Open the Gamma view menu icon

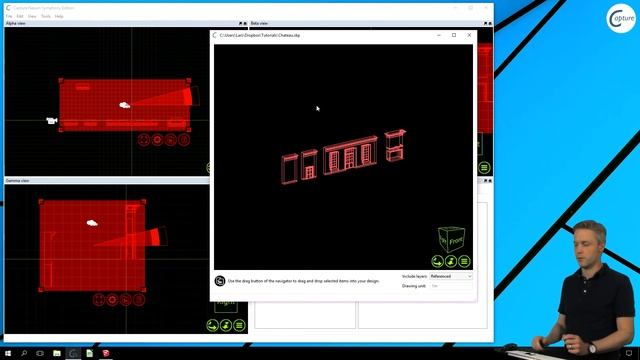(239, 325)
